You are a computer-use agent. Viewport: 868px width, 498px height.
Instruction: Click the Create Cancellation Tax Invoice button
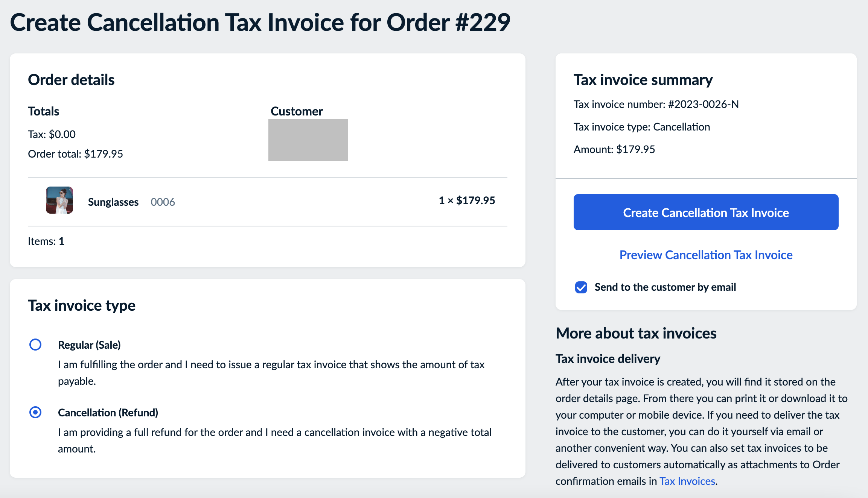point(705,212)
